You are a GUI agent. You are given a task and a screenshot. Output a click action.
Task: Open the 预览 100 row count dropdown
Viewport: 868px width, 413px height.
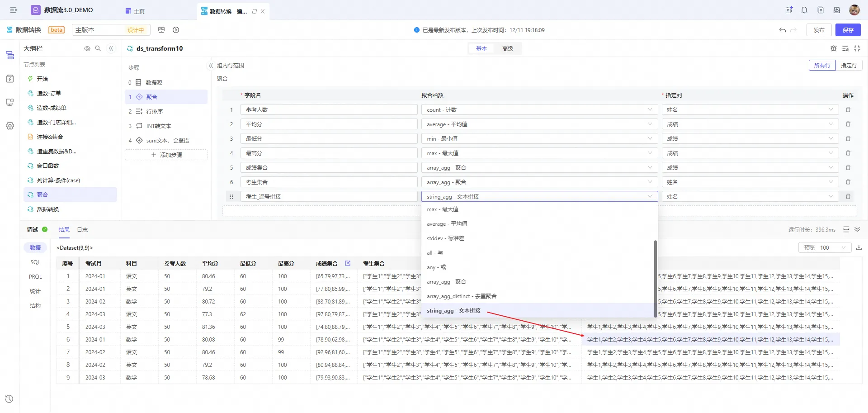click(825, 247)
